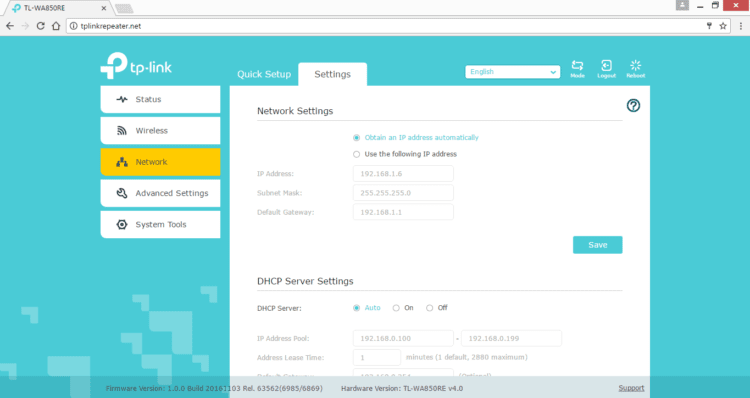Open Chrome three-dot menu
The image size is (750, 398).
point(741,26)
